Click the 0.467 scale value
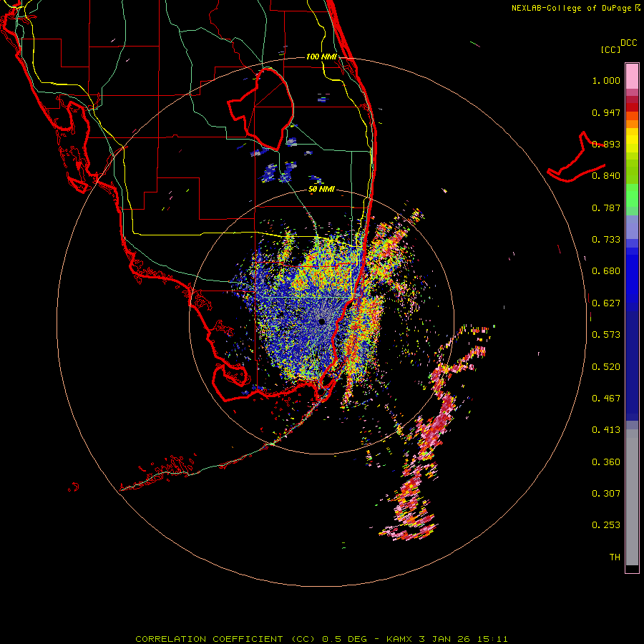Viewport: 644px width, 644px height. (x=606, y=399)
